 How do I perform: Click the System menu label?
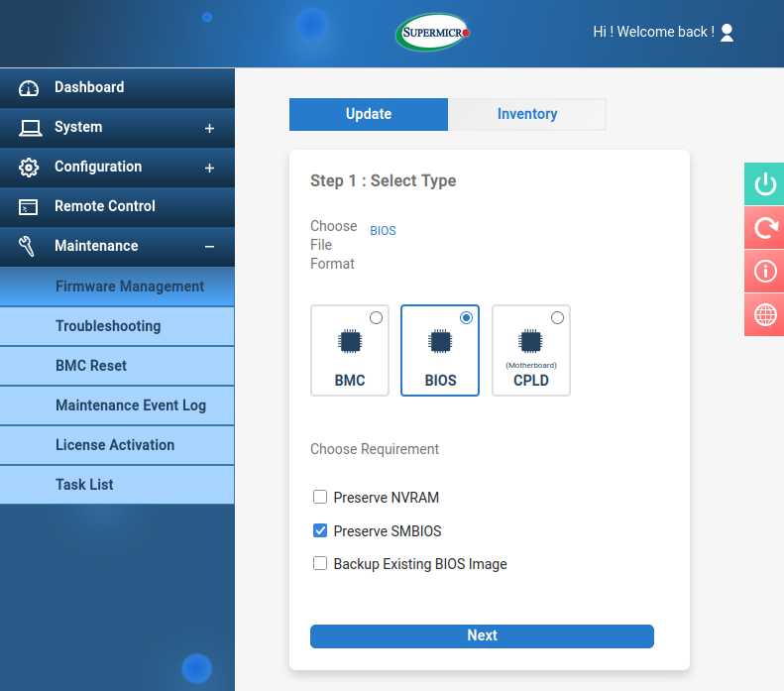click(x=78, y=127)
